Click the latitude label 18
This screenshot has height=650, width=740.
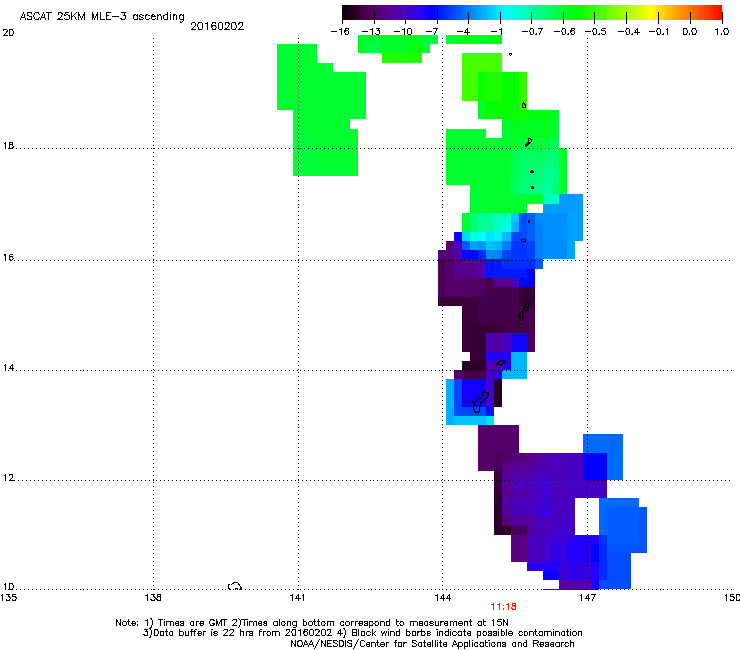tap(8, 146)
